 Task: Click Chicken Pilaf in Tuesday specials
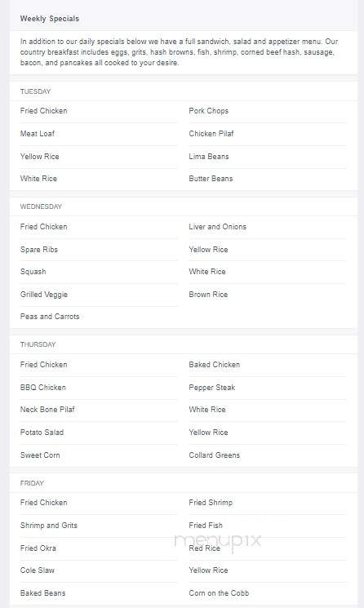click(211, 133)
